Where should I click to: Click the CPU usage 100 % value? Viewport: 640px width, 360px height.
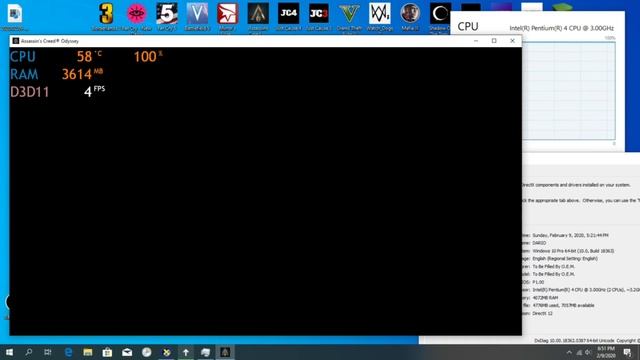(148, 56)
